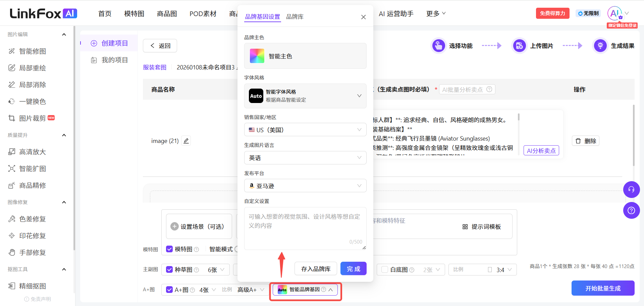Click the LinkFox AI logo
The height and width of the screenshot is (306, 644).
(x=44, y=13)
